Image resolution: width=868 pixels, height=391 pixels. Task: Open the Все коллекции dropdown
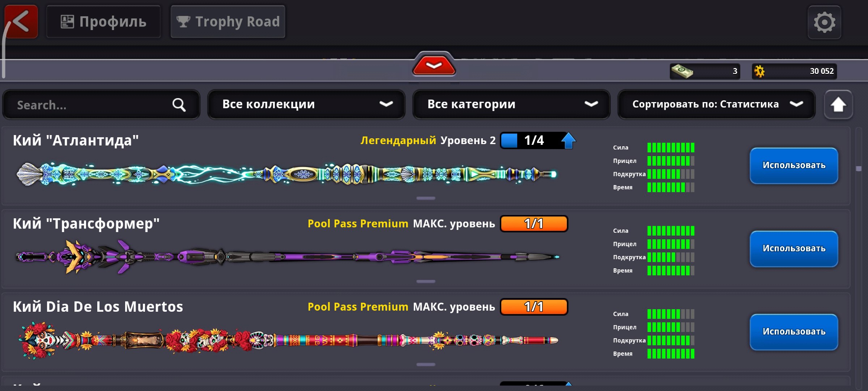[x=306, y=105]
